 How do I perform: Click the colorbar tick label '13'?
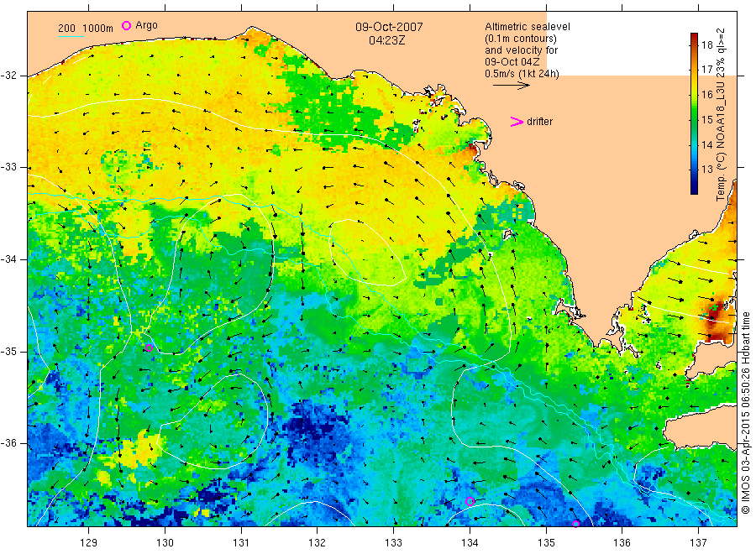(706, 170)
